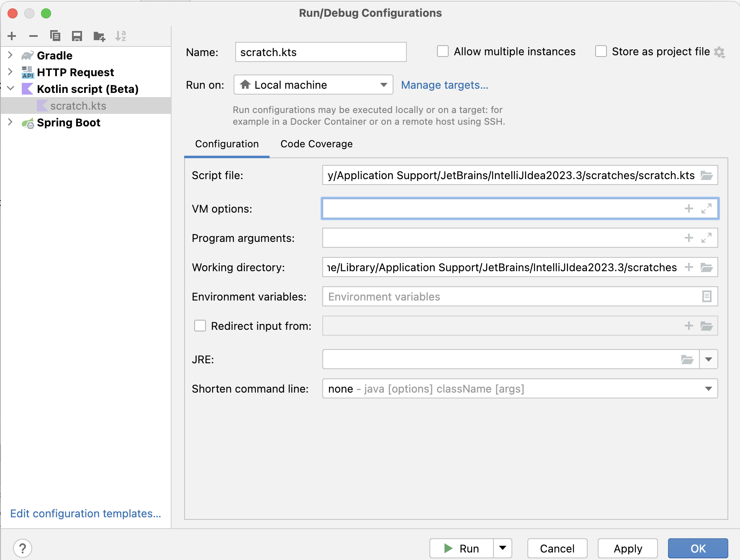Select the Spring Boot label in tree

point(69,123)
